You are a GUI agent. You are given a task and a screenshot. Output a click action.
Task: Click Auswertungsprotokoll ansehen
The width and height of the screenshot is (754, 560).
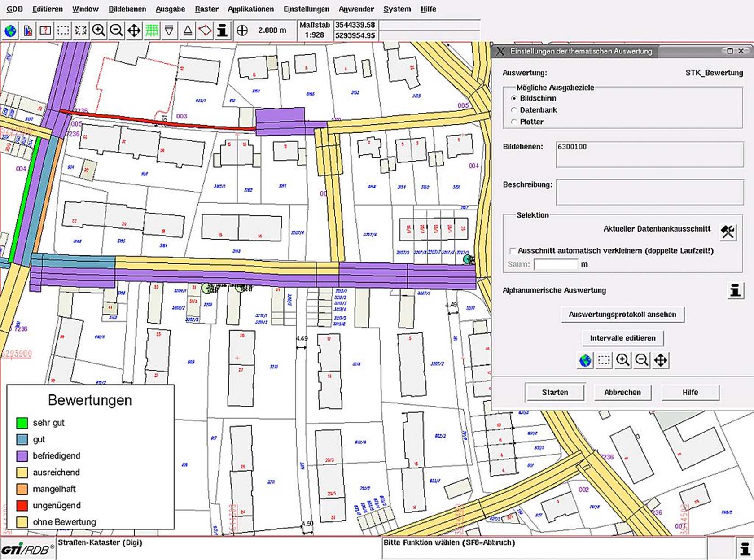(622, 315)
